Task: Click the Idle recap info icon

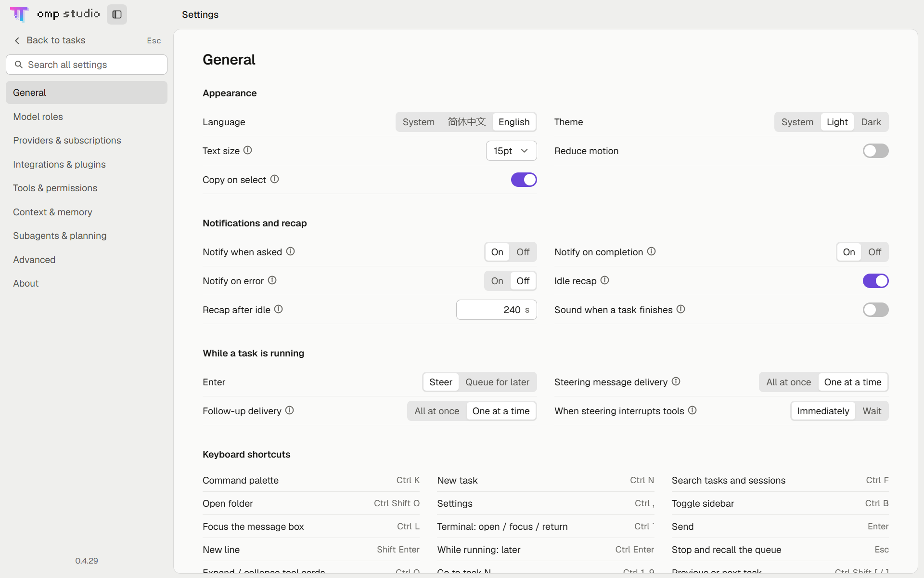Action: pyautogui.click(x=605, y=280)
